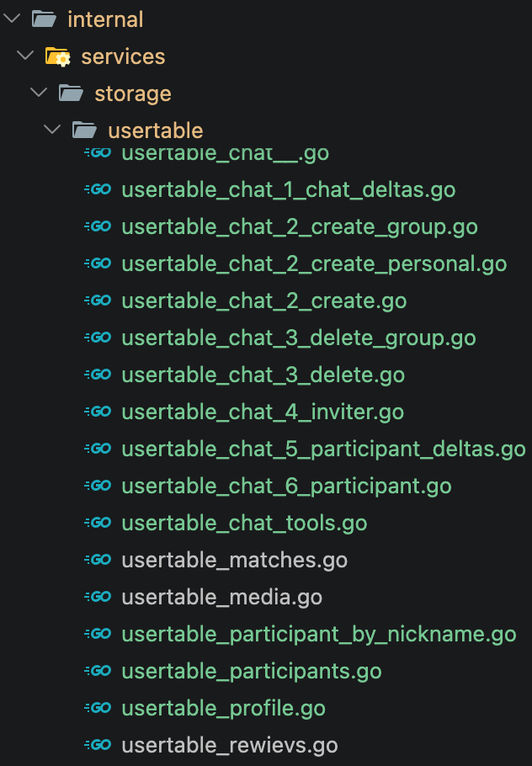This screenshot has width=532, height=766.
Task: Collapse the services folder chevron
Action: (26, 56)
